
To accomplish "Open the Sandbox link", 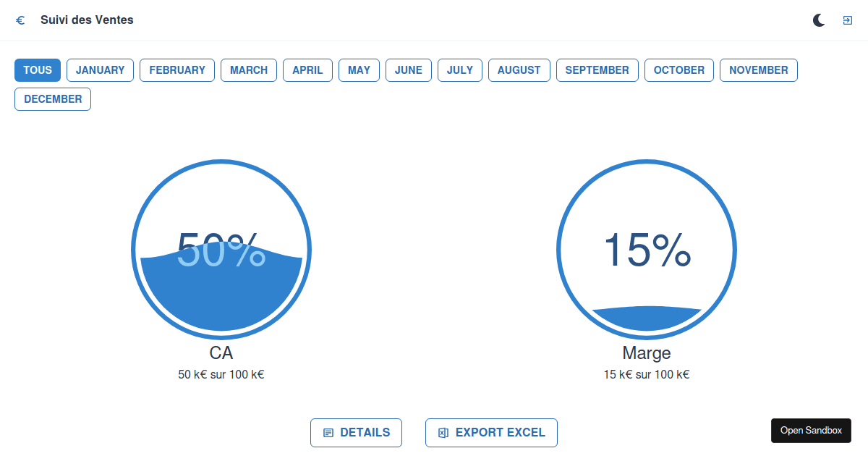I will click(811, 430).
